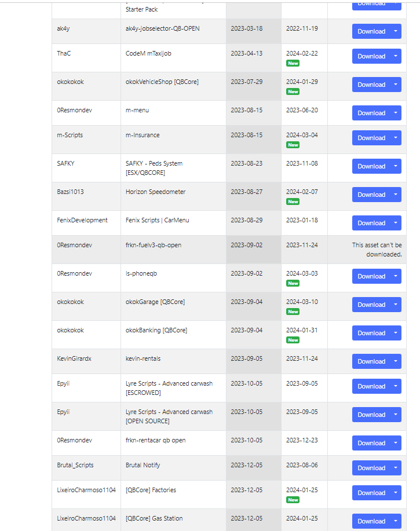This screenshot has width=420, height=531.
Task: Click the 'This asset can't be downloaded' message
Action: point(377,250)
